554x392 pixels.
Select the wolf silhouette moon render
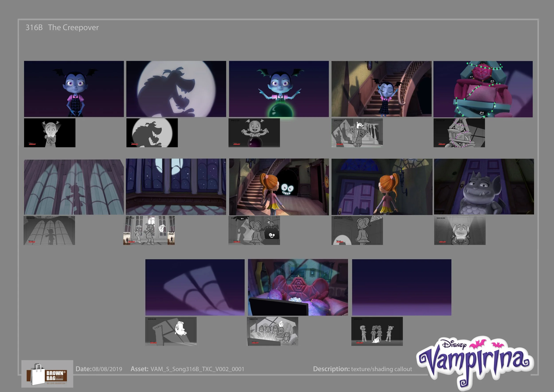tap(176, 89)
